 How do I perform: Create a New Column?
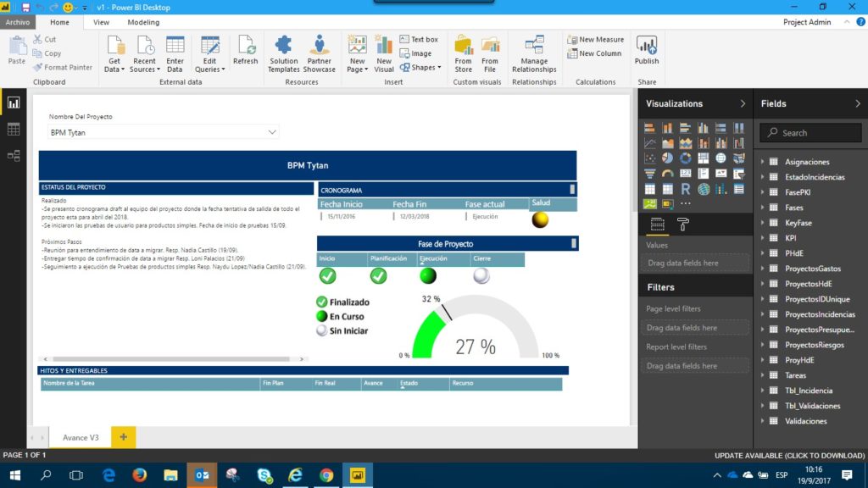(594, 53)
